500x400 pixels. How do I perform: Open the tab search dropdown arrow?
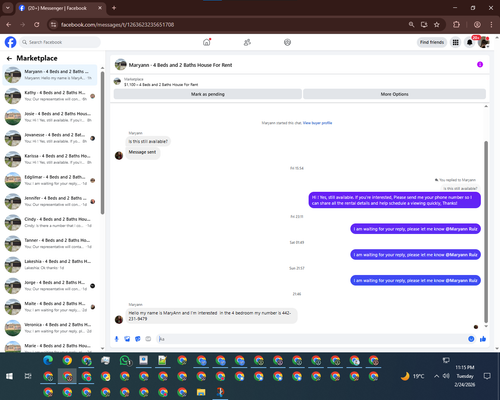coord(7,8)
